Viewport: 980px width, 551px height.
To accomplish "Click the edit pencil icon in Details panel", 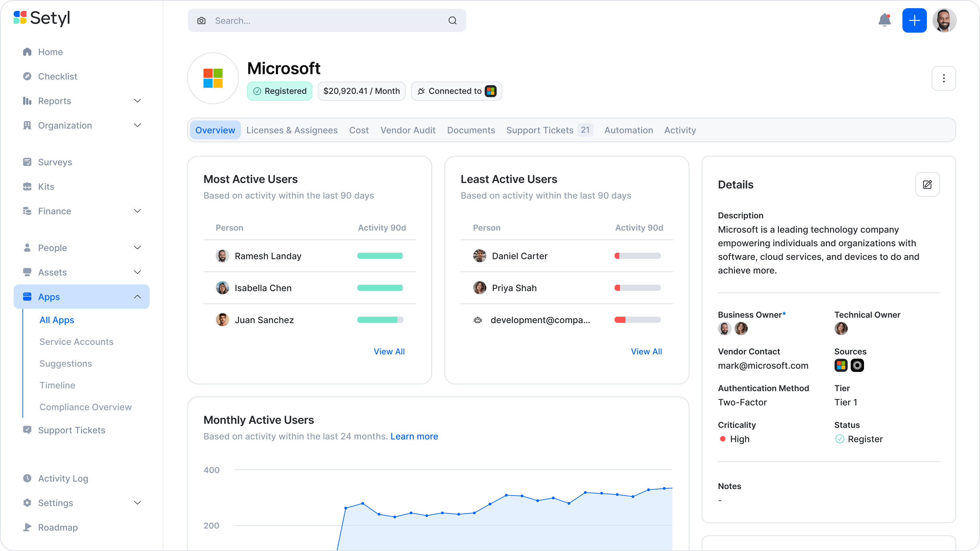I will point(928,184).
